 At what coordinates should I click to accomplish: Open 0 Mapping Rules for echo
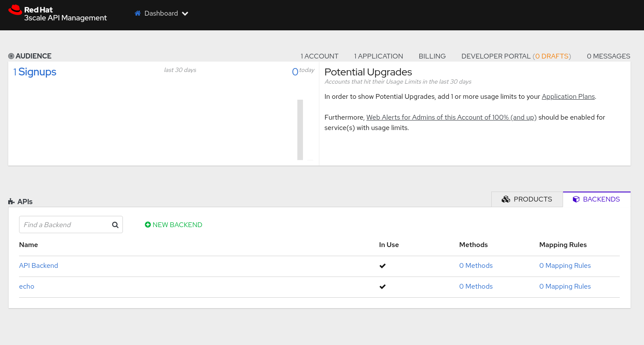[x=565, y=286]
